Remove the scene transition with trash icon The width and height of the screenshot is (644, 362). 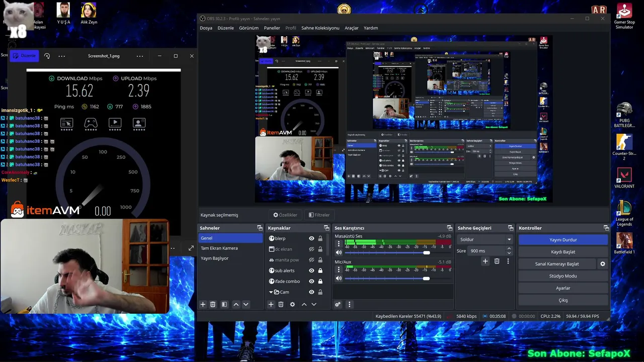click(x=497, y=261)
